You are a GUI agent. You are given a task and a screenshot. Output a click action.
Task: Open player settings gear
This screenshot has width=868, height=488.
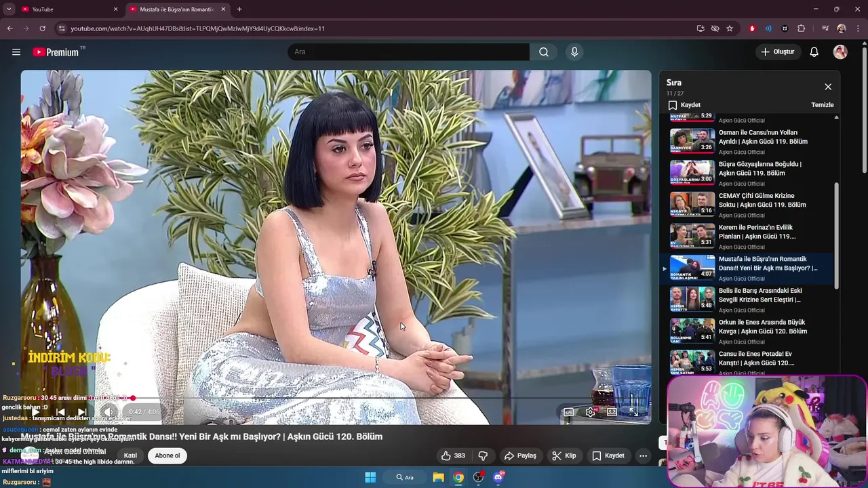click(x=590, y=411)
